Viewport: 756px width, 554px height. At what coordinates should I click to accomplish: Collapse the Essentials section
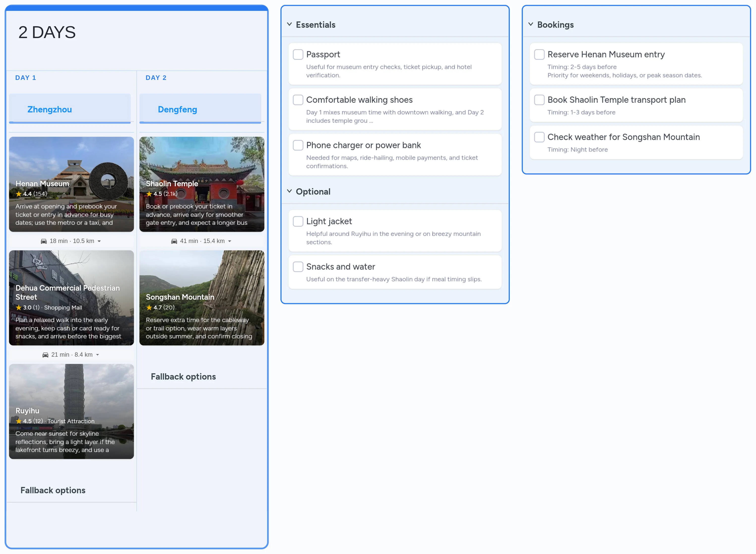click(x=289, y=24)
